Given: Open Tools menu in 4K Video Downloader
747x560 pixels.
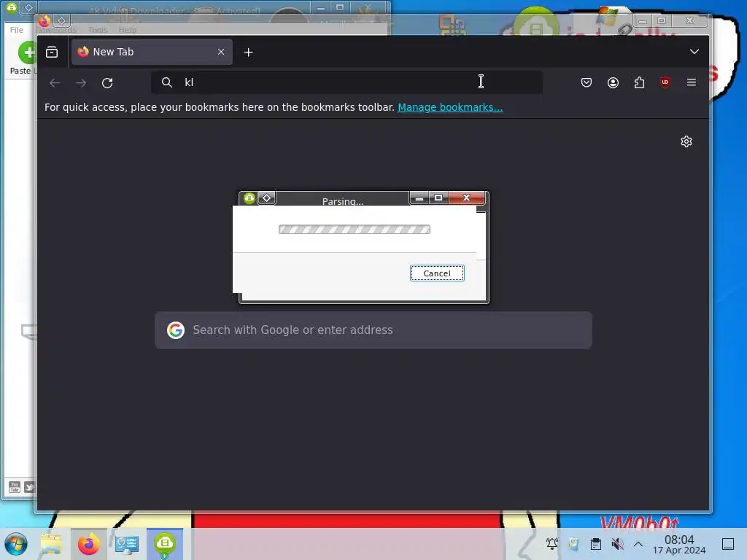Looking at the screenshot, I should 98,30.
